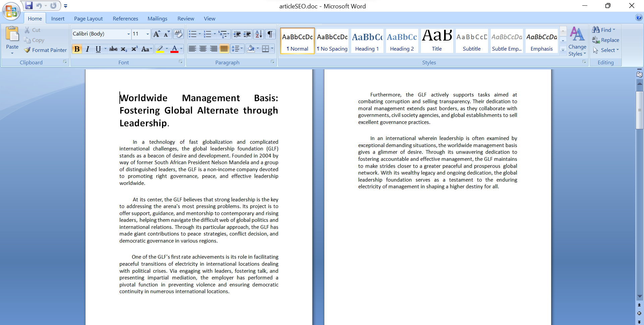Viewport: 644px width, 325px height.
Task: Click the vertical scrollbar thumb
Action: [x=640, y=110]
